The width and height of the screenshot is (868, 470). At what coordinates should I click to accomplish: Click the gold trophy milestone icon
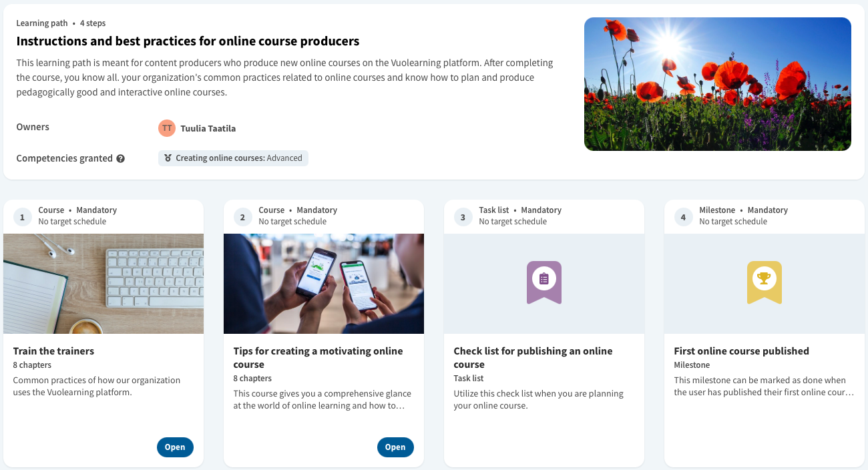pyautogui.click(x=764, y=282)
